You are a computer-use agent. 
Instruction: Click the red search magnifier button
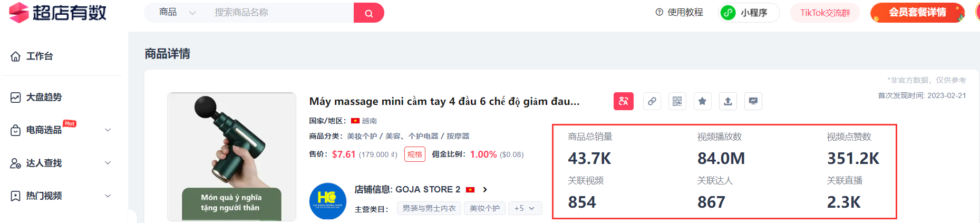(x=368, y=13)
